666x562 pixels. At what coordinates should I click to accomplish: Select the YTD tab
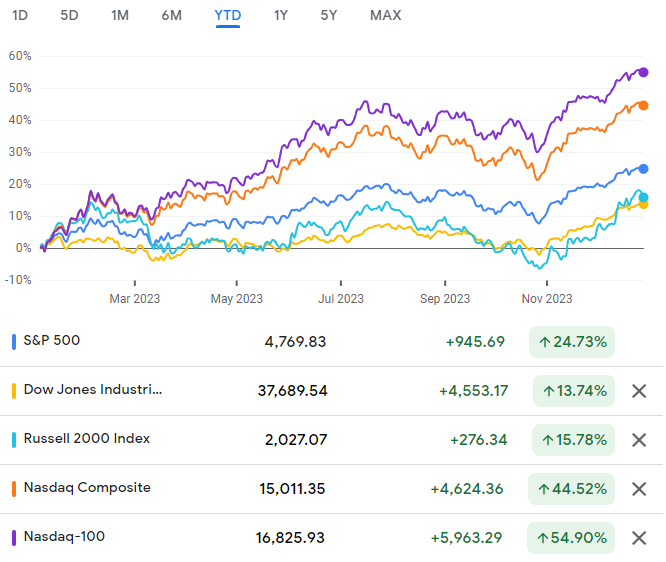228,15
